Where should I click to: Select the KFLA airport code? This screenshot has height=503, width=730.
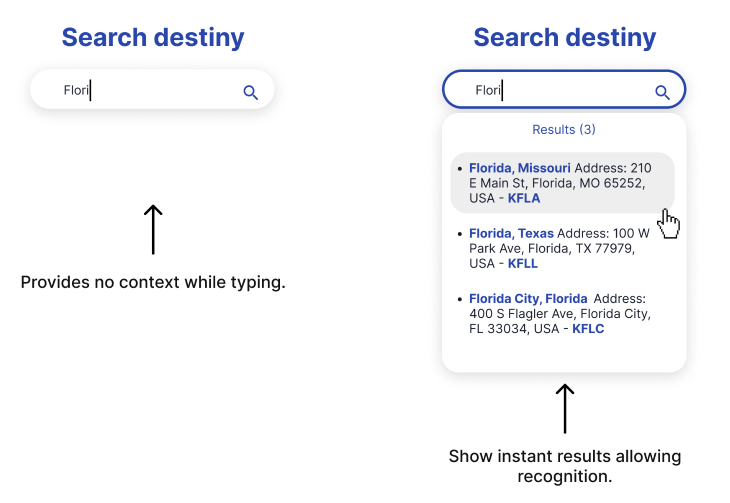click(x=523, y=198)
